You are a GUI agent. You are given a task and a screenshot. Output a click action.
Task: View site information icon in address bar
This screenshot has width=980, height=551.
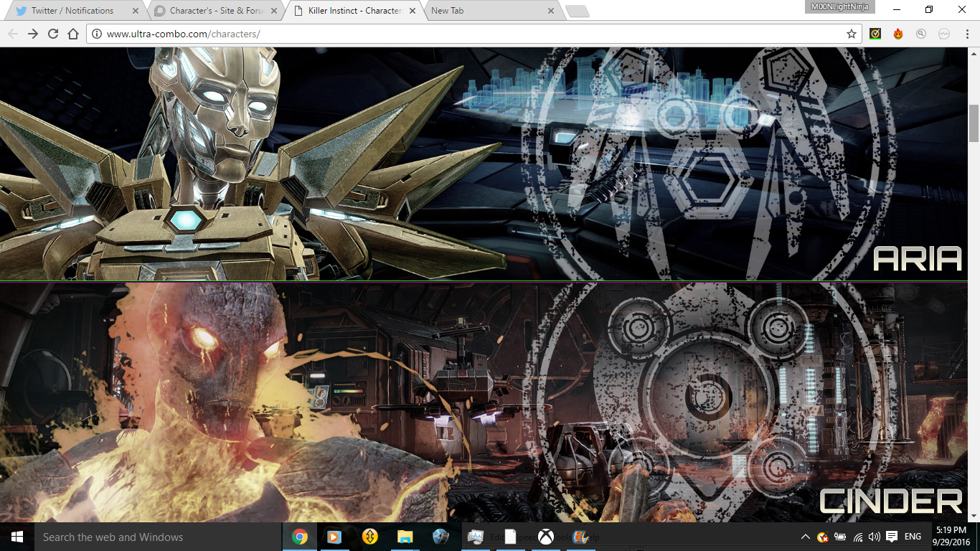click(96, 34)
